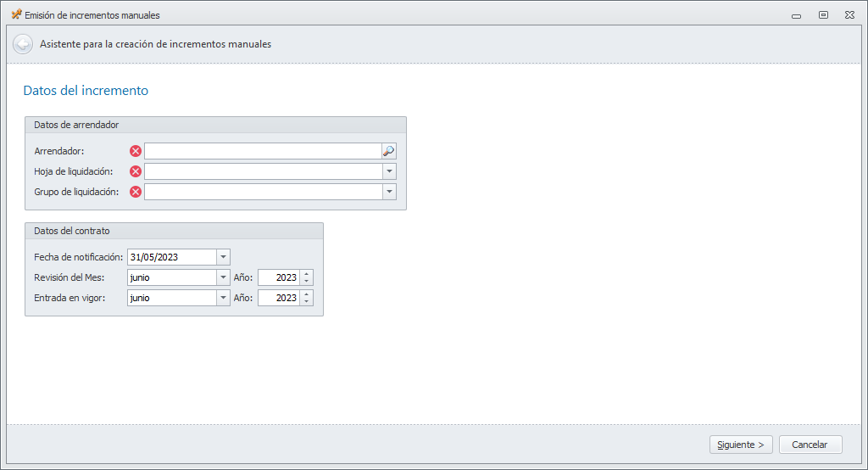The width and height of the screenshot is (868, 470).
Task: Click inside Hoja de liquidación combo field
Action: (x=263, y=171)
